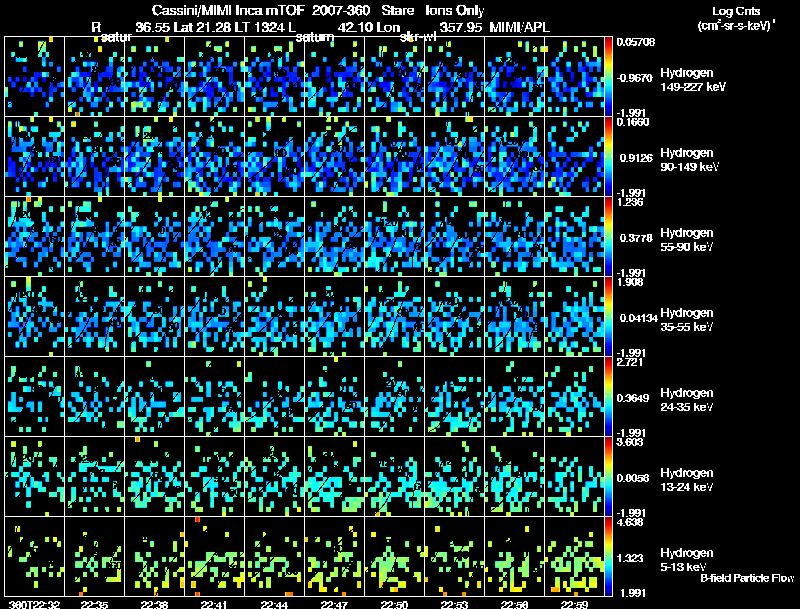Click the '22:44' time label
This screenshot has height=609, width=800.
tap(274, 604)
